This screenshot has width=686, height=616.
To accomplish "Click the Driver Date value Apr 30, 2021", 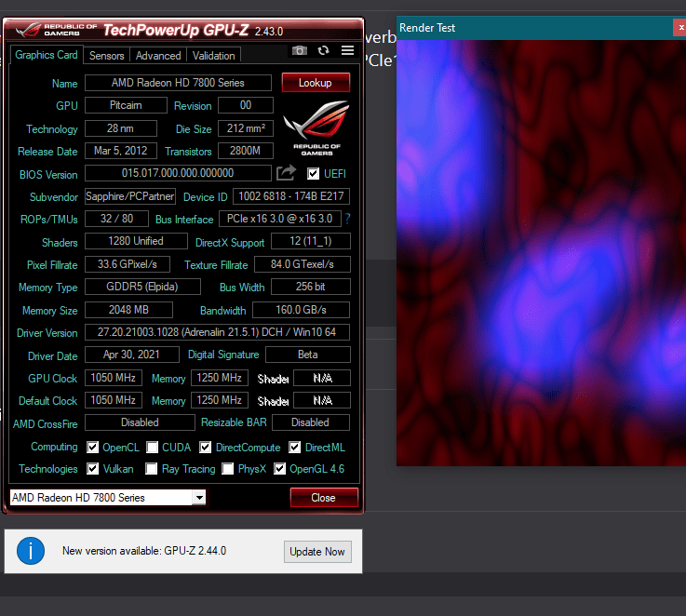I will 131,355.
